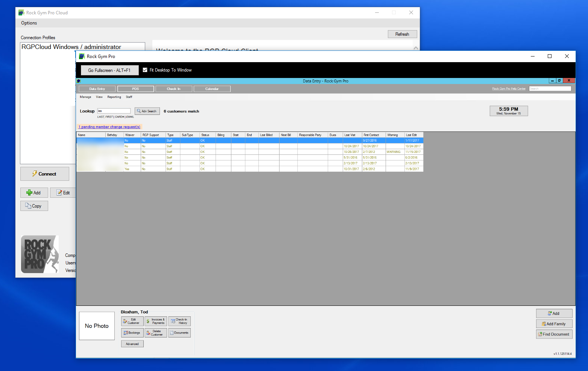This screenshot has height=371, width=588.
Task: Minimize the inner Data Entry window
Action: coord(552,81)
